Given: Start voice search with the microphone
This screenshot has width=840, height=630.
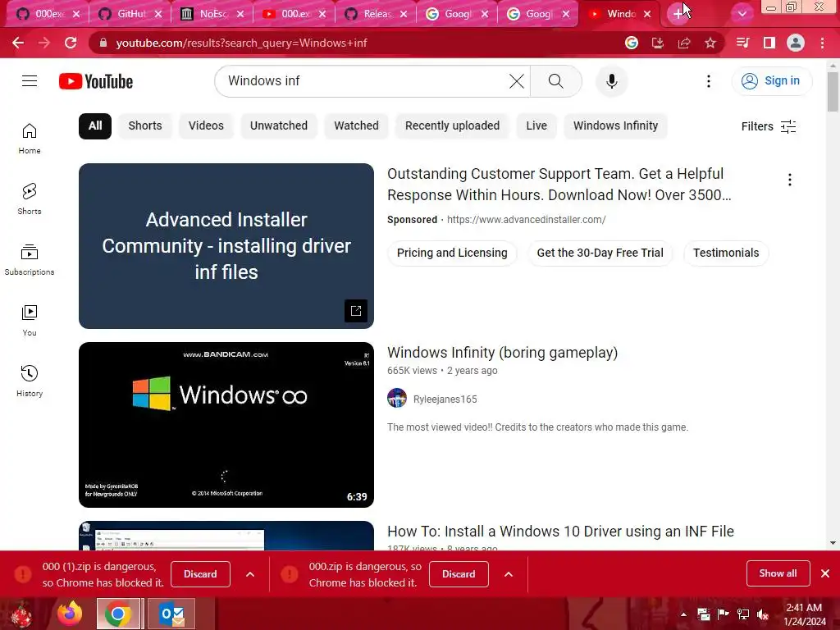Looking at the screenshot, I should pyautogui.click(x=612, y=81).
